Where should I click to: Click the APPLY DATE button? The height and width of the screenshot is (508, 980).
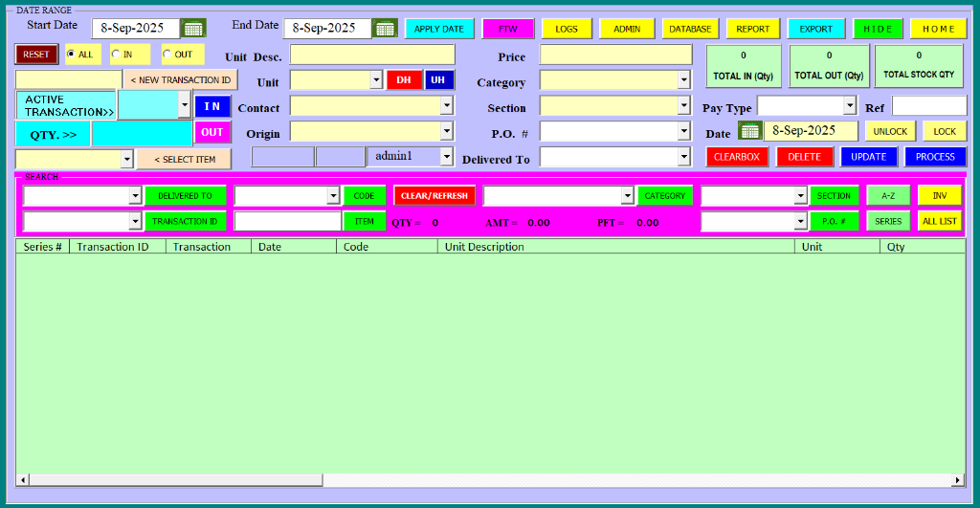coord(438,29)
